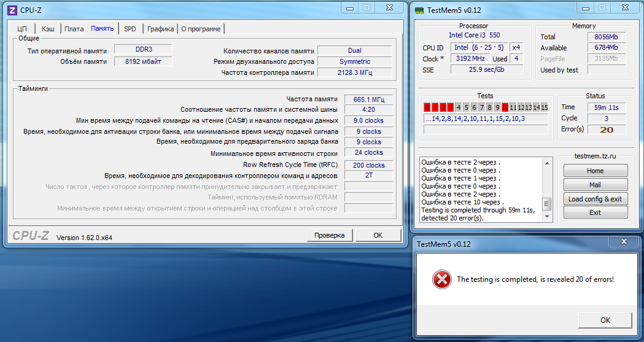Viewport: 644px width, 342px height.
Task: Click the 2T command rate value
Action: click(x=368, y=176)
